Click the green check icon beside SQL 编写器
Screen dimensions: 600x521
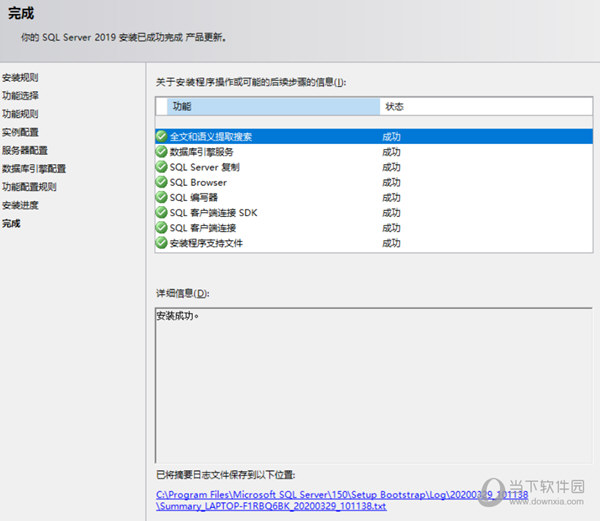coord(161,197)
